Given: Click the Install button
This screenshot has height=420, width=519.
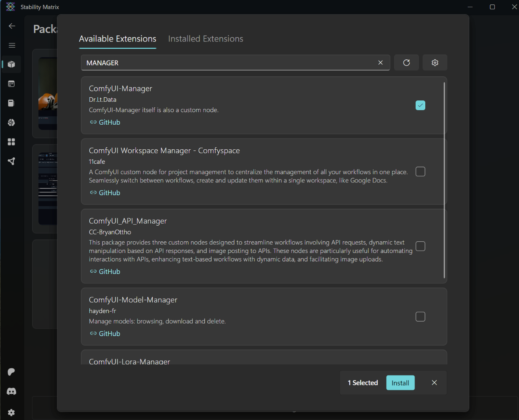Looking at the screenshot, I should click(x=400, y=383).
